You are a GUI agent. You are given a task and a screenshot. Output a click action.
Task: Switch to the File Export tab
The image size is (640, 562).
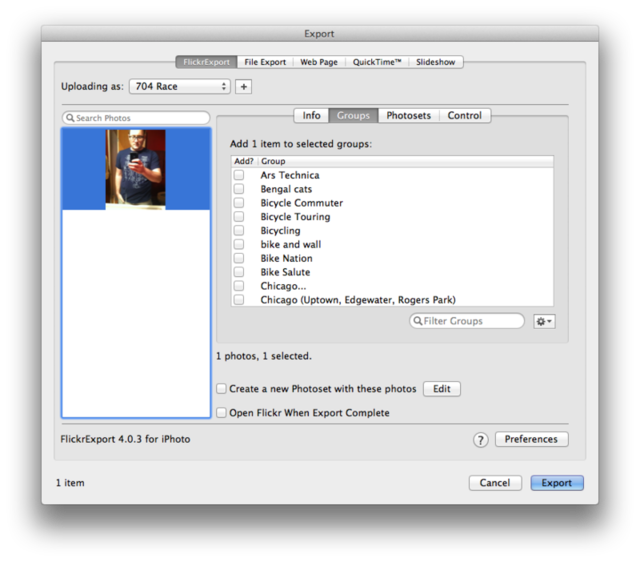coord(265,62)
